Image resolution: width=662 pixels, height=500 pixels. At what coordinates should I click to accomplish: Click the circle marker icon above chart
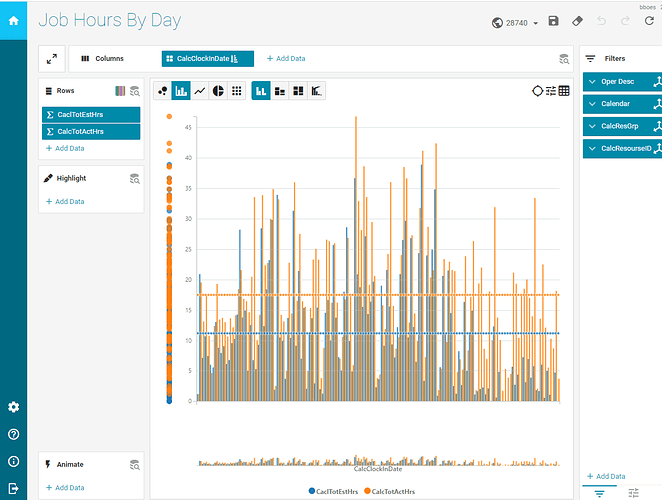pyautogui.click(x=537, y=91)
